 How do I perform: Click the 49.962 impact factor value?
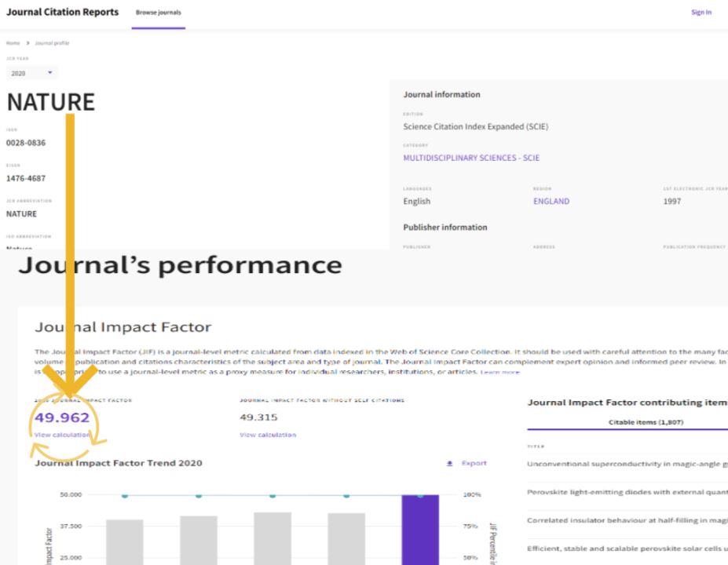(62, 417)
